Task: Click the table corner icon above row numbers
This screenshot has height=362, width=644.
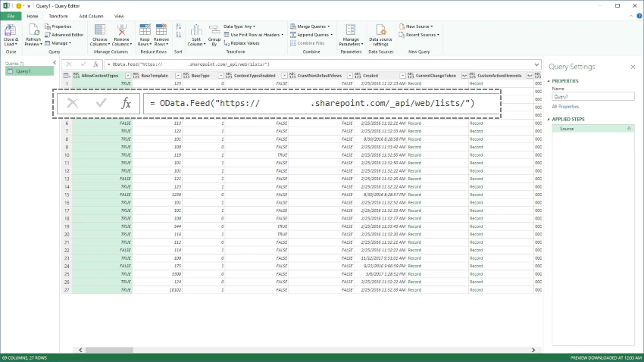Action: [x=66, y=76]
